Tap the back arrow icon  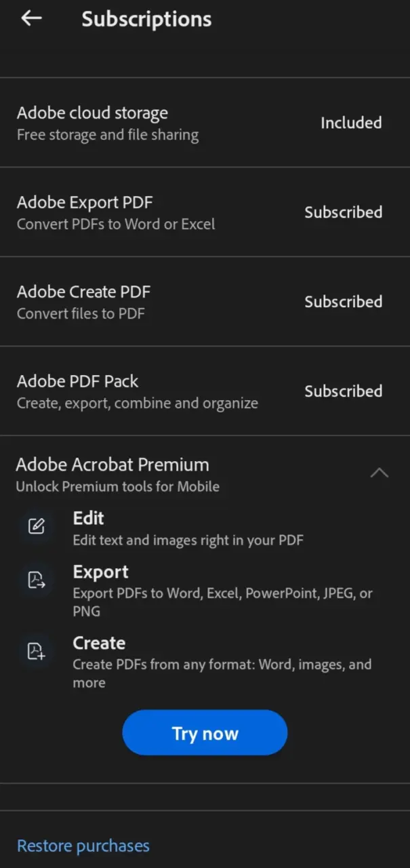(31, 19)
